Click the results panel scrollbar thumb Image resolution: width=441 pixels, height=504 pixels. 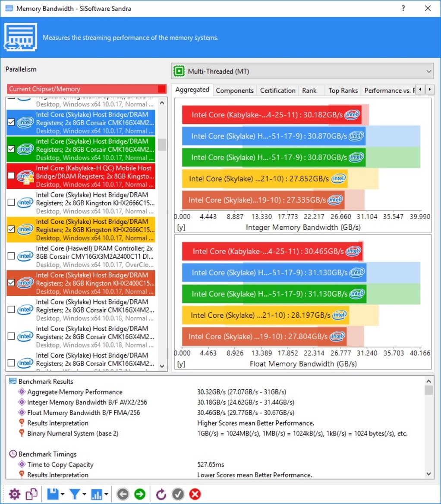[428, 390]
